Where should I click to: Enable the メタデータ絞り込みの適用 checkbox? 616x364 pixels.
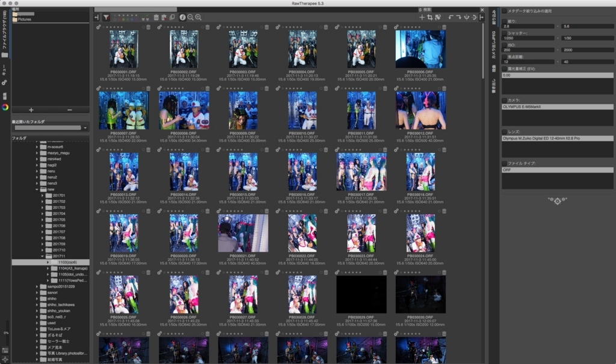click(x=505, y=11)
